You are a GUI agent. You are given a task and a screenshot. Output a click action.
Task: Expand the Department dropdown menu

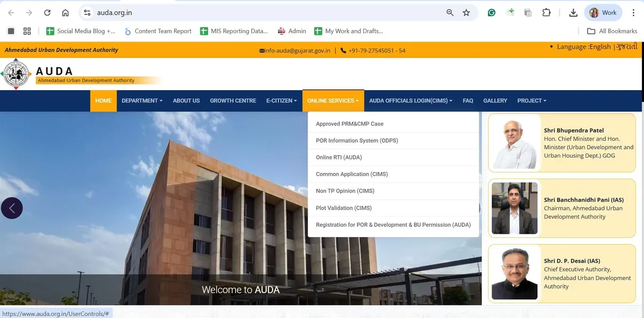point(142,101)
